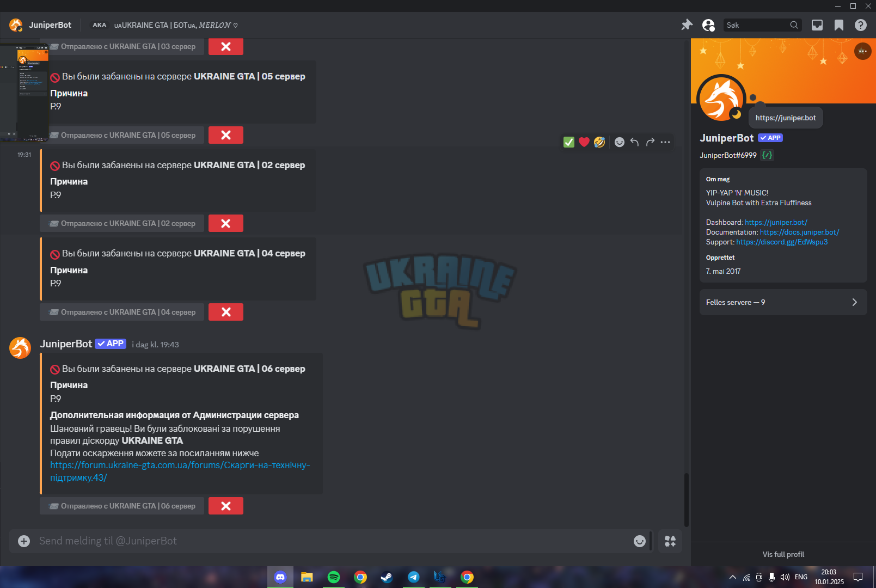
Task: Open the three-dot menu on profile banner
Action: 863,51
